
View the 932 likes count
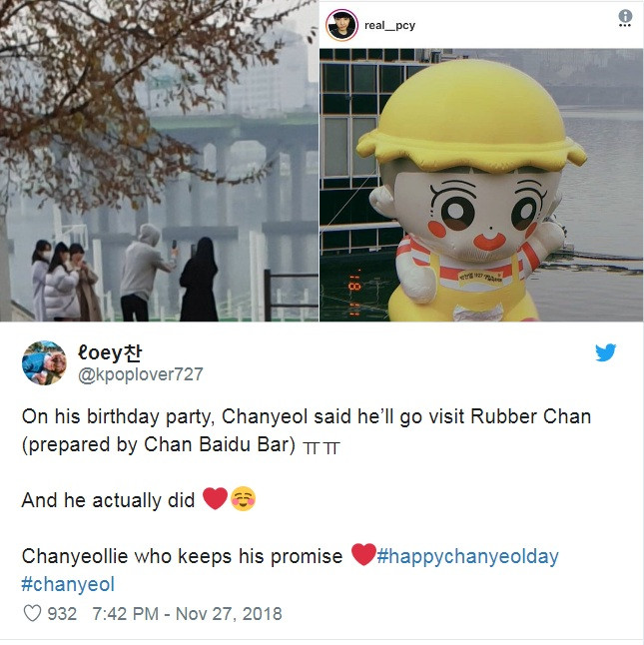coord(62,614)
